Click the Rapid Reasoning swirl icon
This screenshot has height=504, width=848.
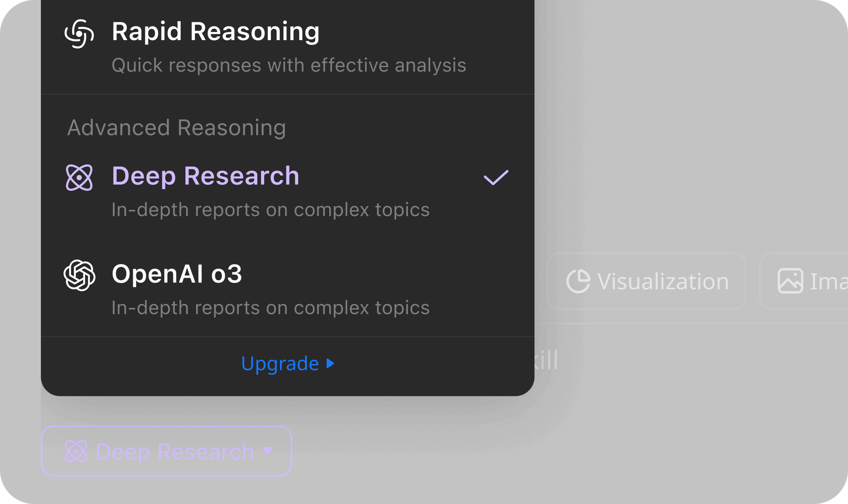79,34
